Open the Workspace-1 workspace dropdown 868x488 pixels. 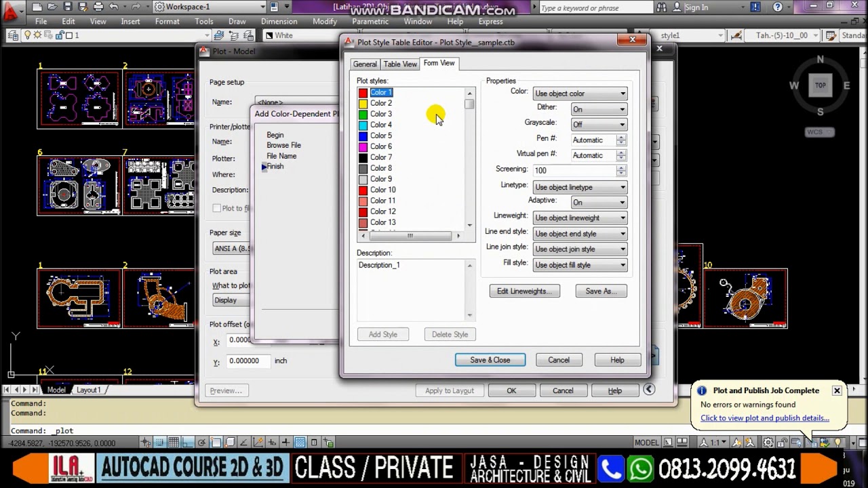pos(210,7)
